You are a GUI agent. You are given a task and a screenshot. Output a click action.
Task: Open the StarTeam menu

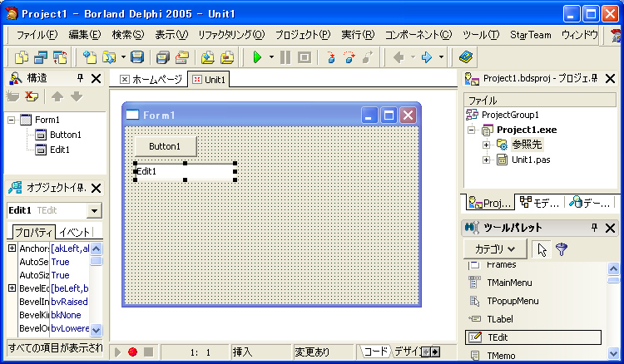click(531, 35)
